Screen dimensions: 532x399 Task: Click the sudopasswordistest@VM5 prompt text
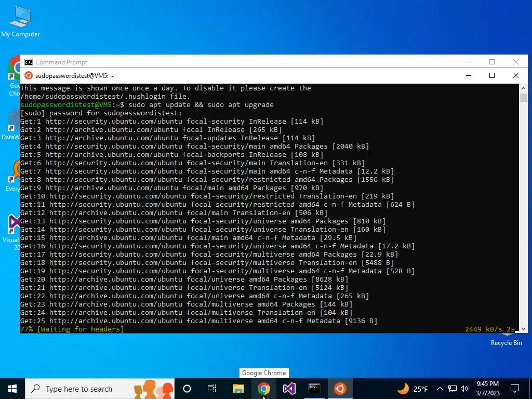coord(66,104)
